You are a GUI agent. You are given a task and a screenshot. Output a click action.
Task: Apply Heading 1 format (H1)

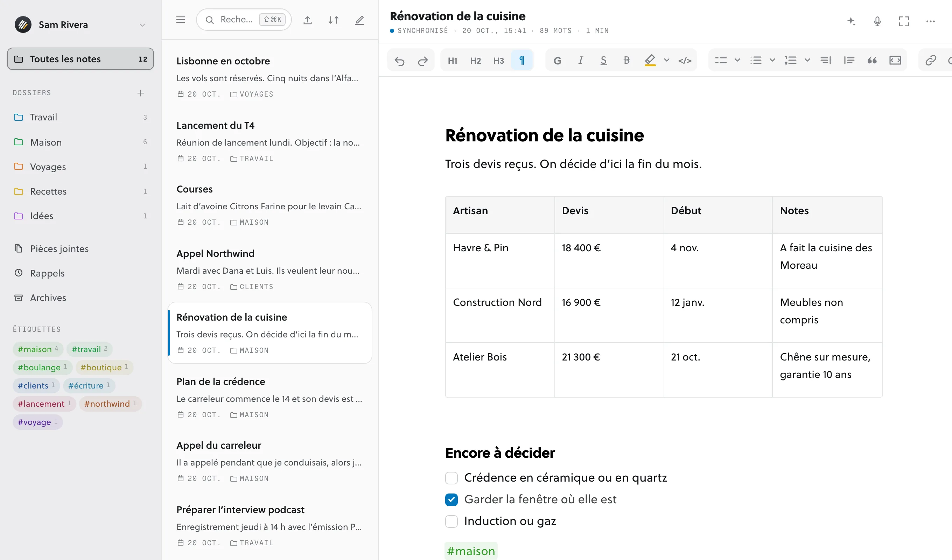pos(453,61)
